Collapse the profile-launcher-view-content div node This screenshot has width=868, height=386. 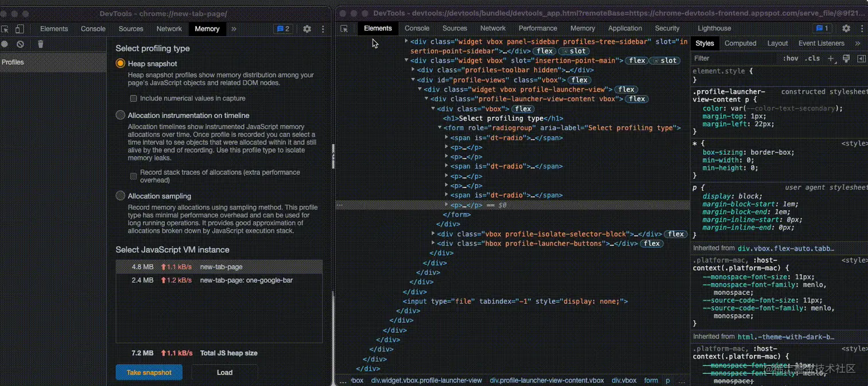point(427,99)
